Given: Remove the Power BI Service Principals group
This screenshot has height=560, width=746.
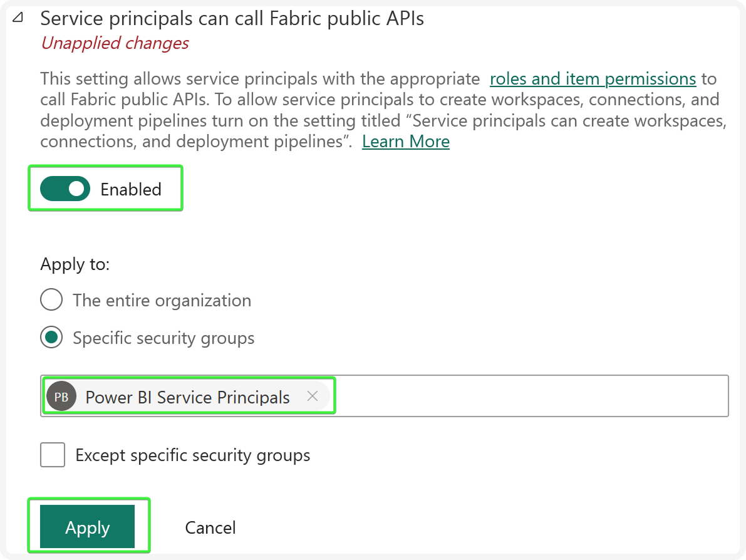Looking at the screenshot, I should [x=313, y=396].
